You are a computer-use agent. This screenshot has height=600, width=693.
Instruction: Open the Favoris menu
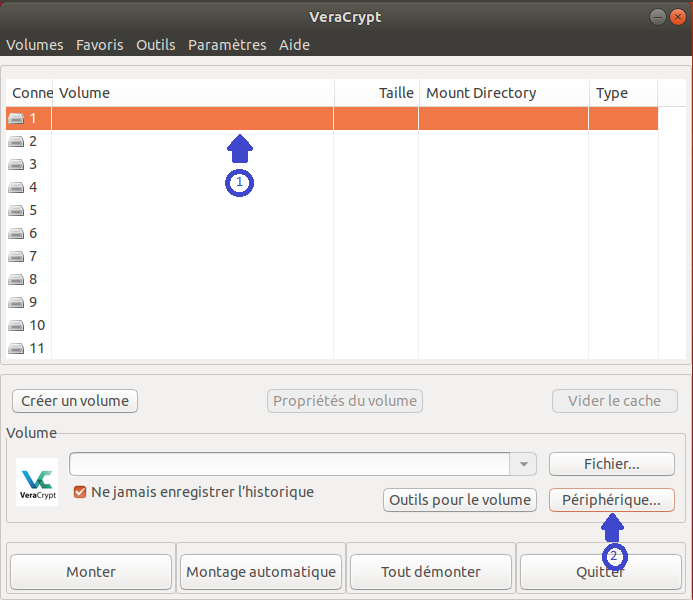[100, 45]
